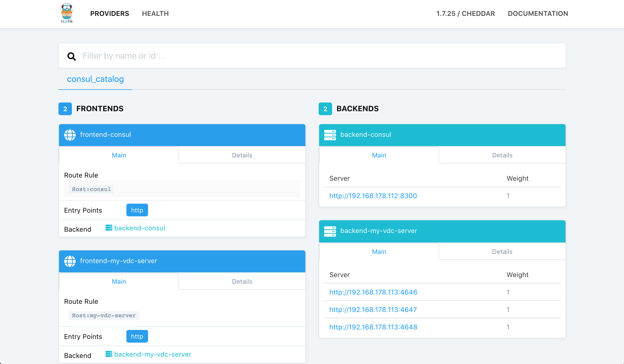Click the FRONTENDS heading

coord(100,109)
